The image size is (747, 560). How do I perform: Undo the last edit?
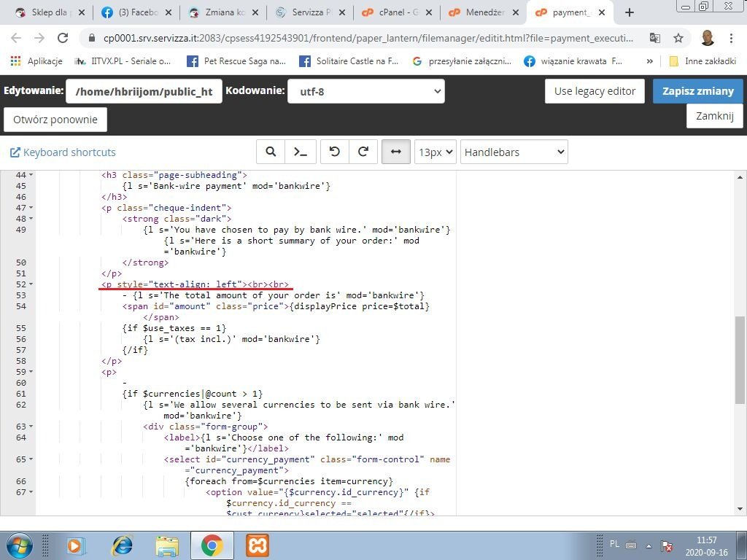334,152
